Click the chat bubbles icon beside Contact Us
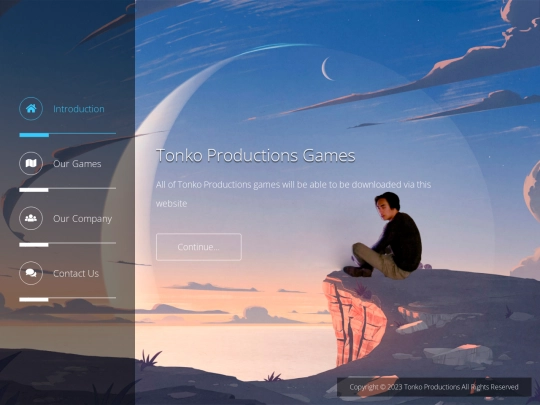540x405 pixels. pyautogui.click(x=31, y=273)
